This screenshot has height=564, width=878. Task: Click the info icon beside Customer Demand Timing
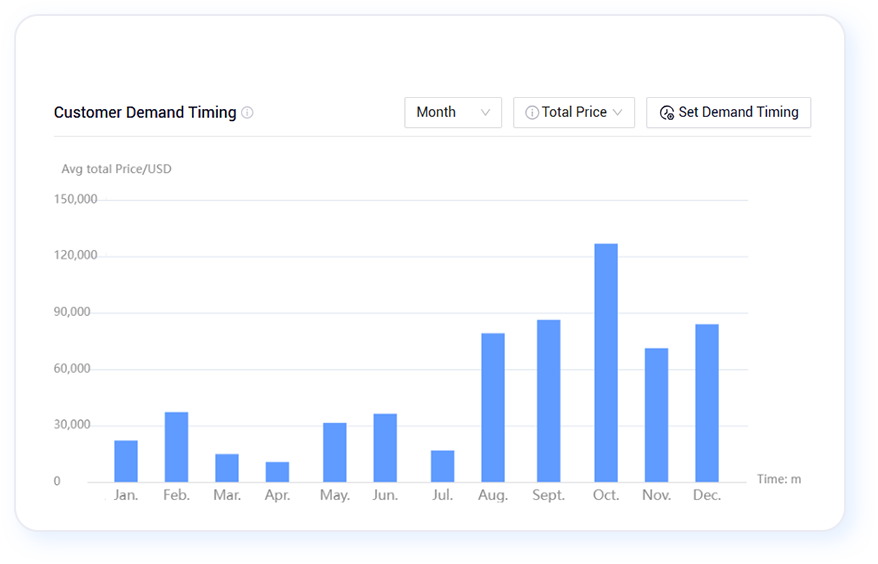pyautogui.click(x=247, y=113)
